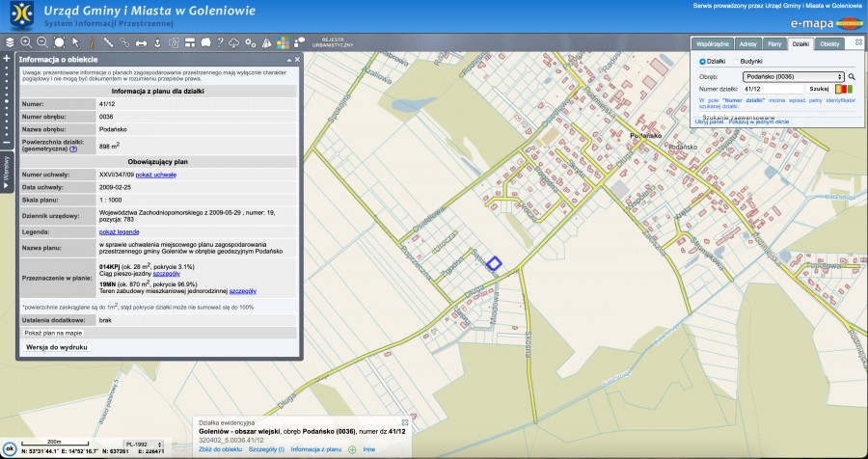Viewport: 868px width, 459px height.
Task: Click the magnifier icon beside Obręb field
Action: 852,75
